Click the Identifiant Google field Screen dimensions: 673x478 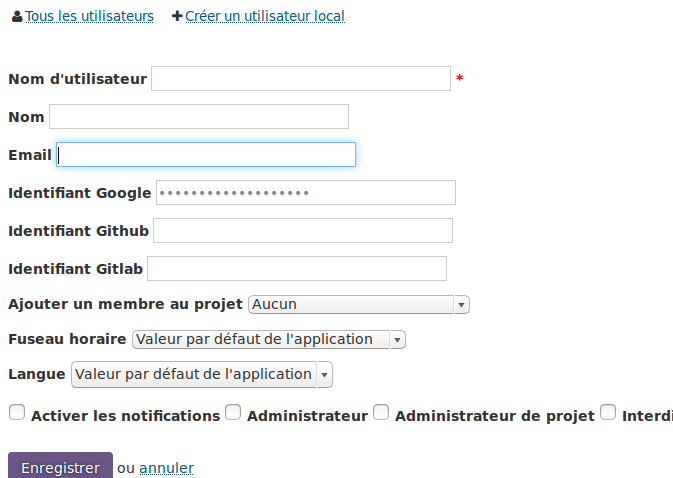[306, 193]
